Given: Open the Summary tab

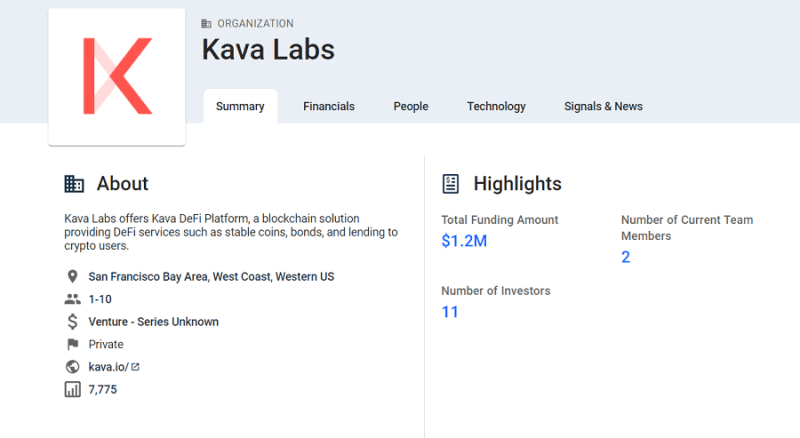Looking at the screenshot, I should click(240, 106).
